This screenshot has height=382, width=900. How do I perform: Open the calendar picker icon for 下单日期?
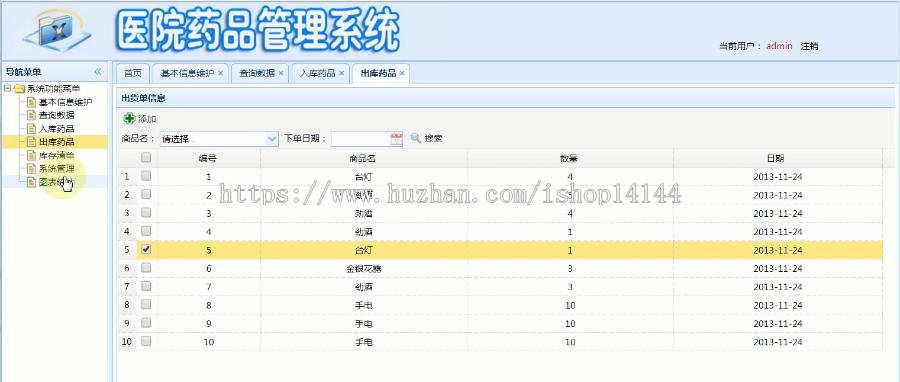(396, 138)
